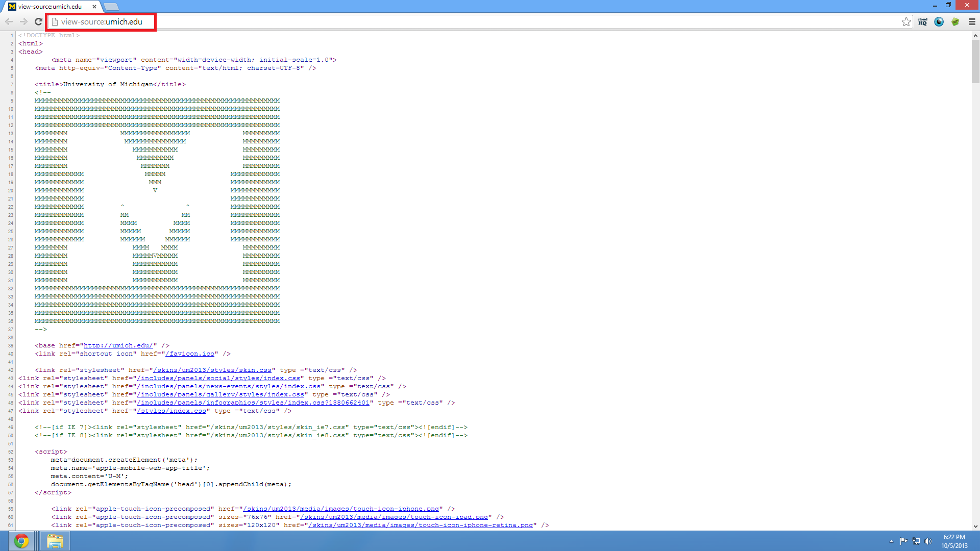This screenshot has width=980, height=551.
Task: Click the green tag extension icon
Action: tap(955, 21)
